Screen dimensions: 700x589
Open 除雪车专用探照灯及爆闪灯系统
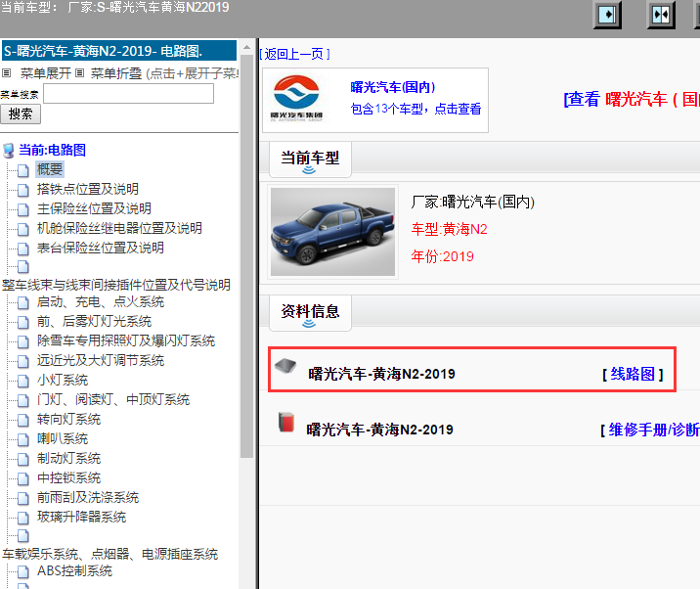pyautogui.click(x=126, y=341)
